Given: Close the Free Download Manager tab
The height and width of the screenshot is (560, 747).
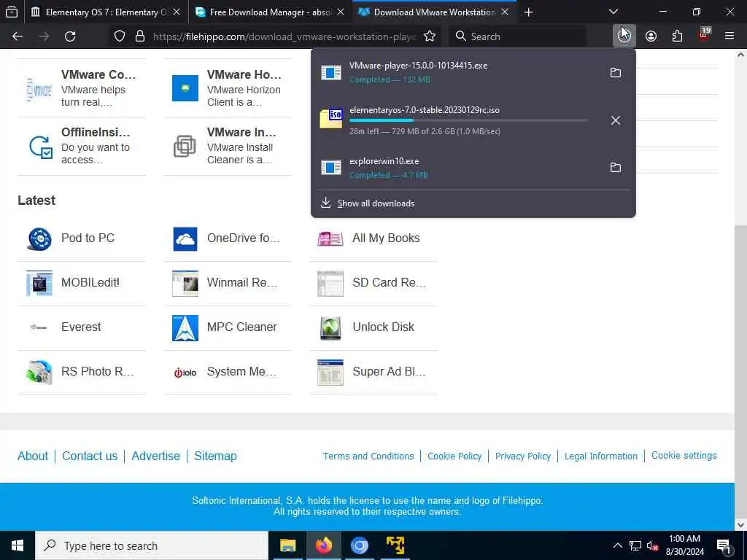Looking at the screenshot, I should click(x=340, y=12).
